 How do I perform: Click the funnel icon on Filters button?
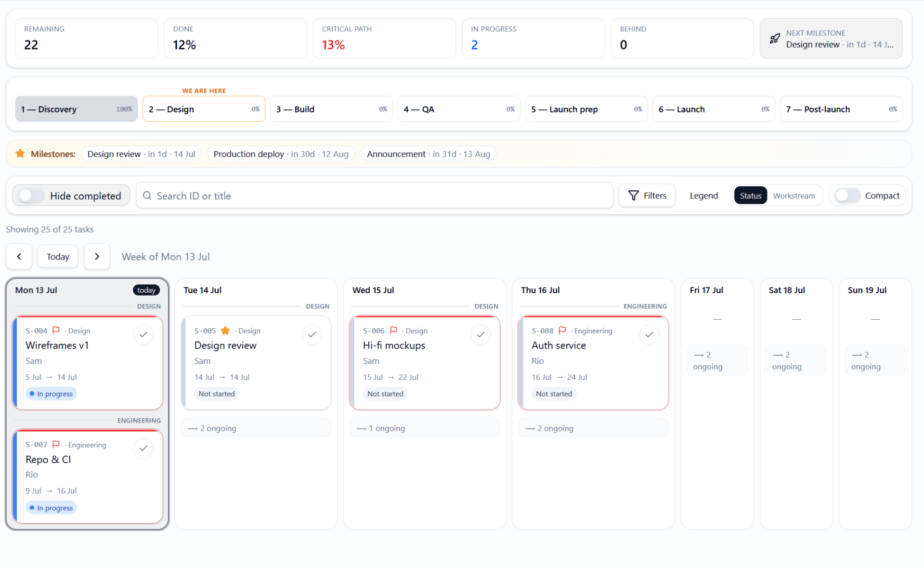(634, 195)
